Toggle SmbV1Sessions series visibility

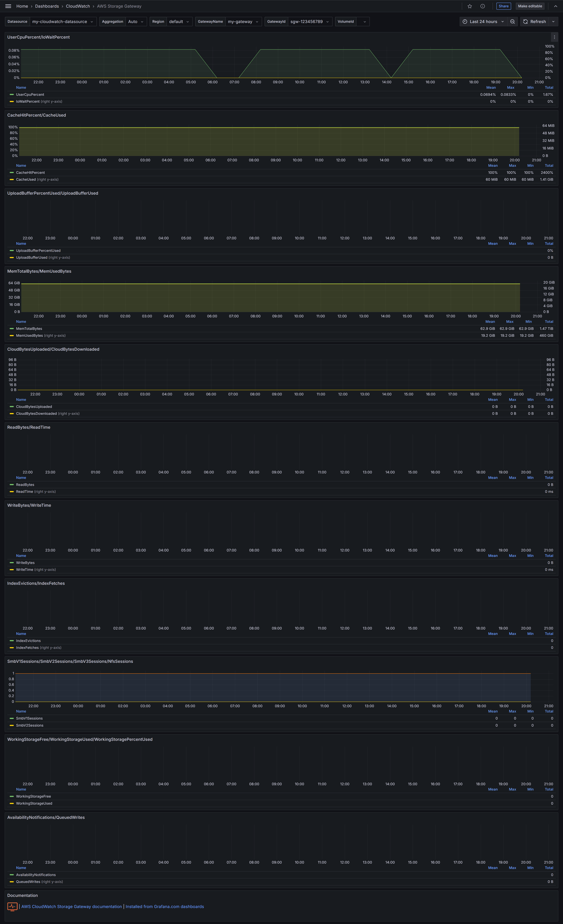tap(29, 718)
